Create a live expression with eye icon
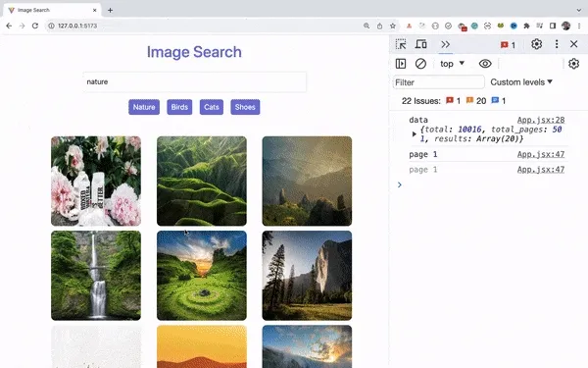The width and height of the screenshot is (588, 368). [x=485, y=64]
